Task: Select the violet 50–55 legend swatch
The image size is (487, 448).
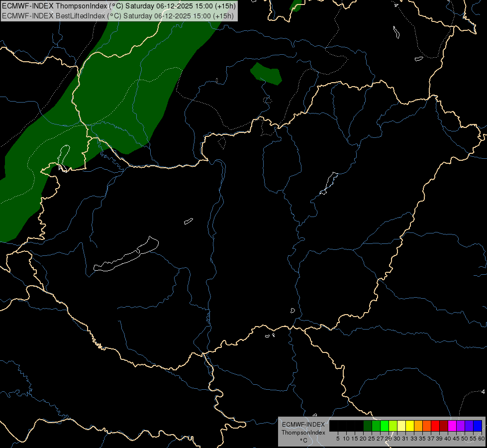Action: coord(469,426)
